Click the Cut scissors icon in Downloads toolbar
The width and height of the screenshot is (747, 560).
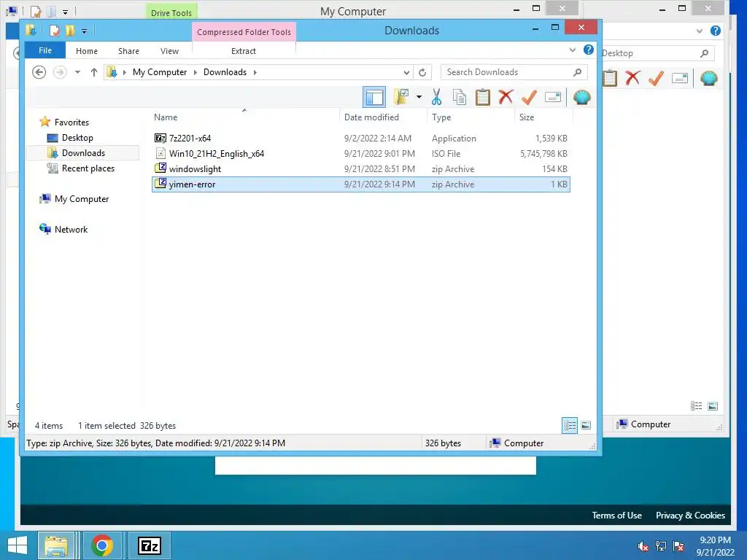[436, 97]
